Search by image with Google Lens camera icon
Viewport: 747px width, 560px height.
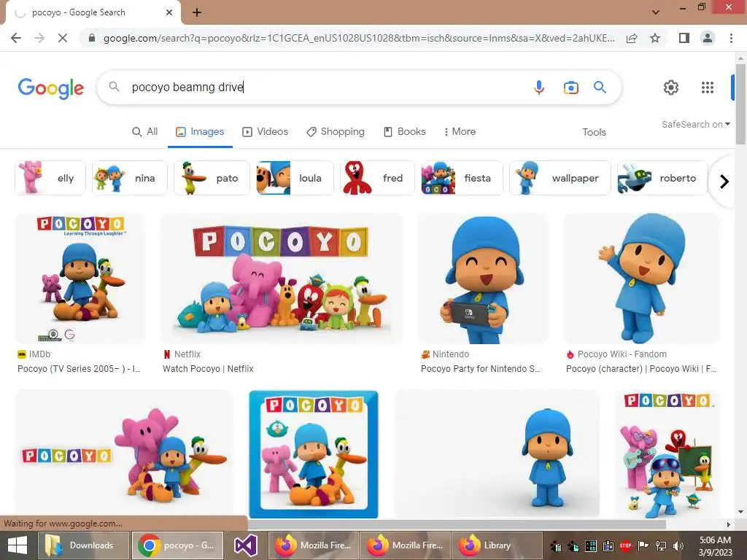pyautogui.click(x=570, y=87)
